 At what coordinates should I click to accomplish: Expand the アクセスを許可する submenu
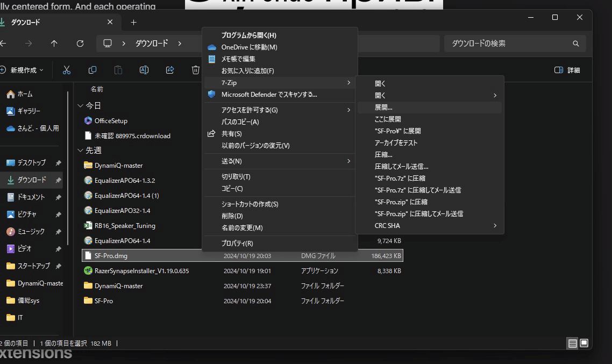348,110
